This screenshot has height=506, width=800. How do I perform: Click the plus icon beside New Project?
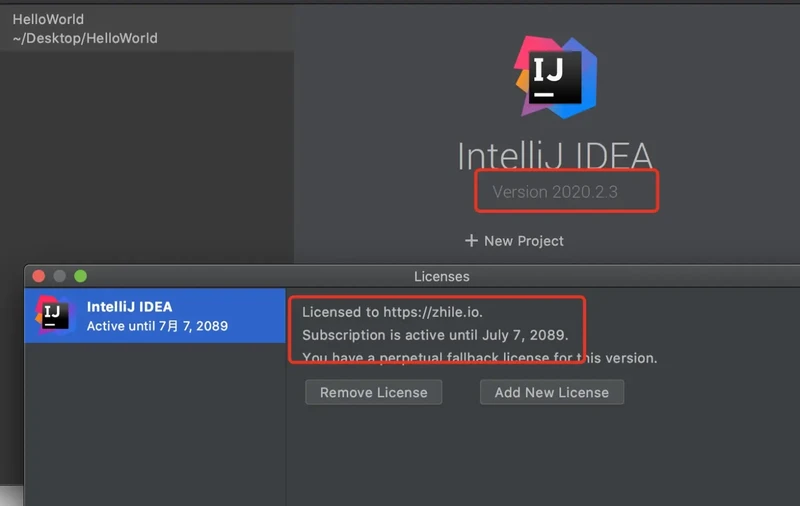pos(472,241)
